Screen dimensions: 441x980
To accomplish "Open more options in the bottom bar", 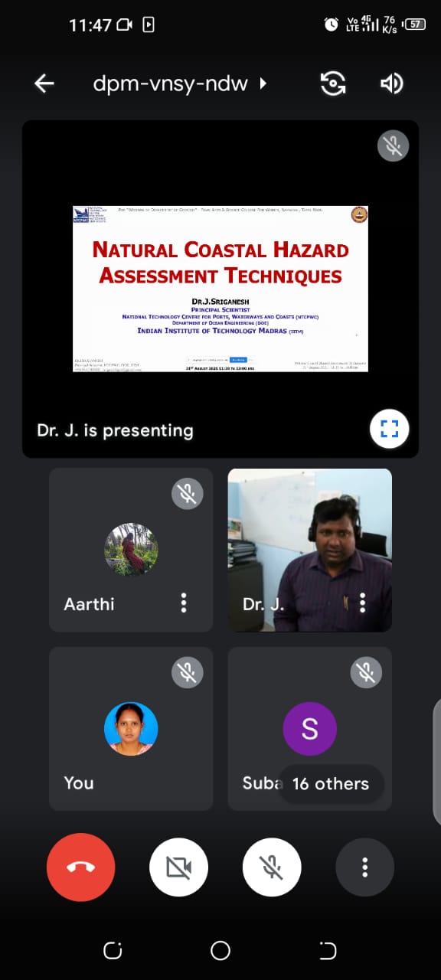I will (x=364, y=867).
